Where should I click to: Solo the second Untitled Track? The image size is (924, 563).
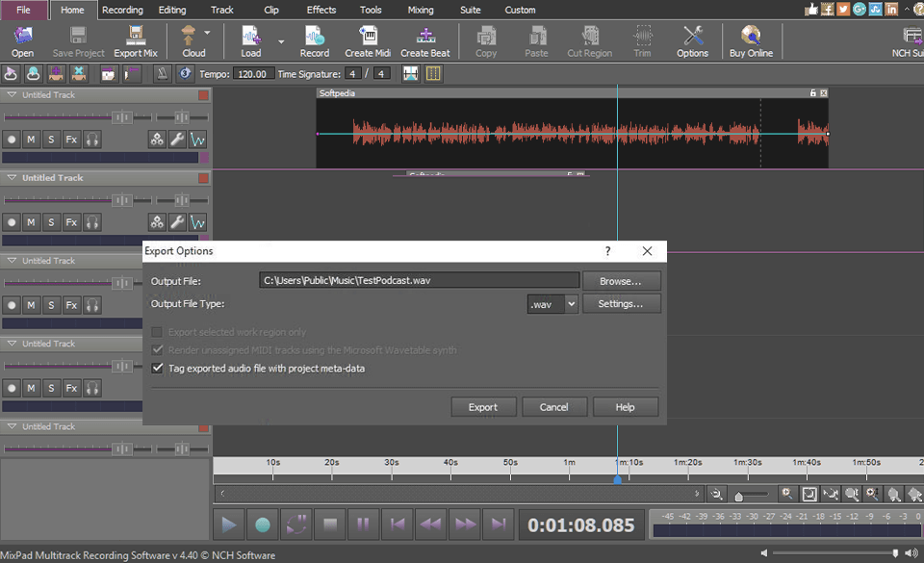click(x=50, y=221)
